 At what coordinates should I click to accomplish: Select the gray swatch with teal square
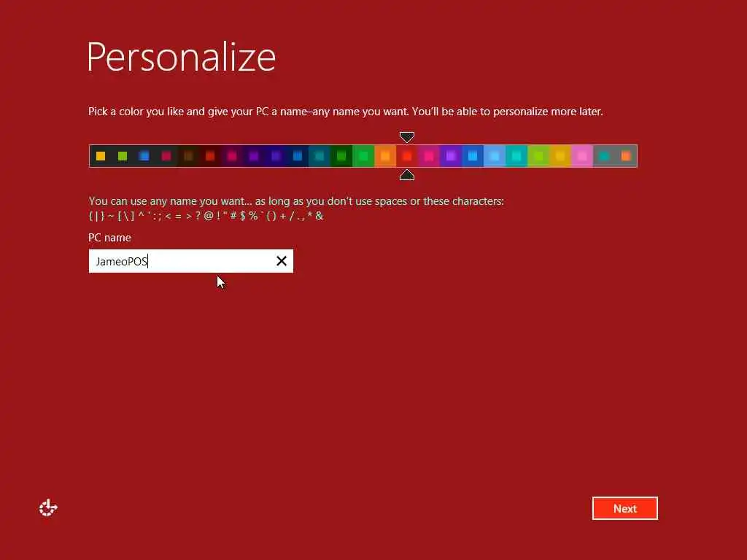pyautogui.click(x=604, y=156)
